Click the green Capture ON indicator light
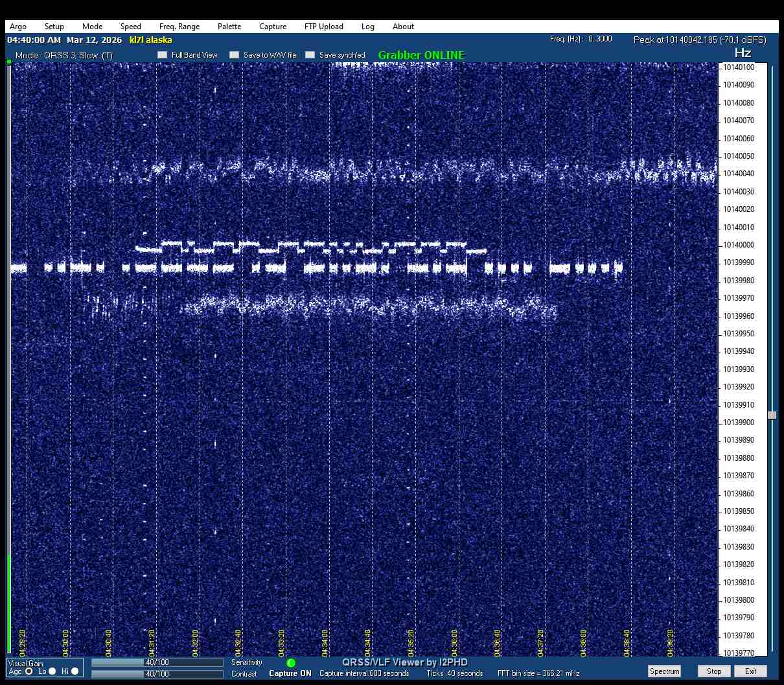784x685 pixels. point(291,663)
